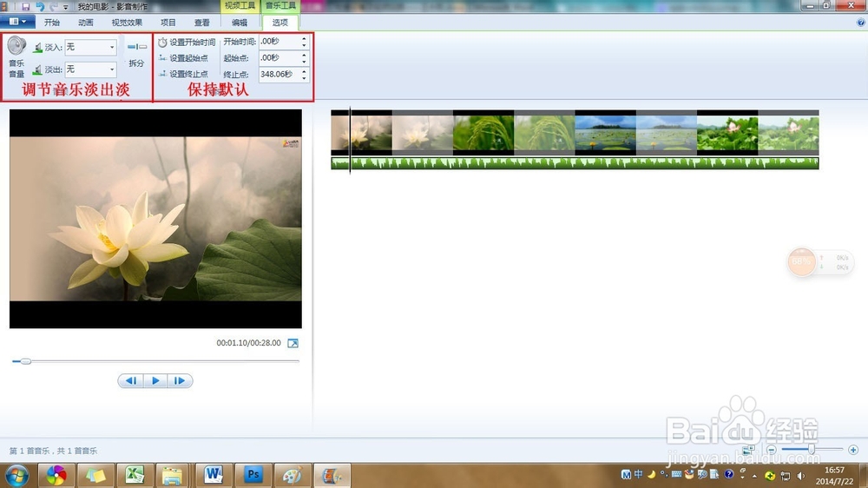Open the sticky notes taskbar icon
Screen dimensions: 868x488
(x=95, y=475)
